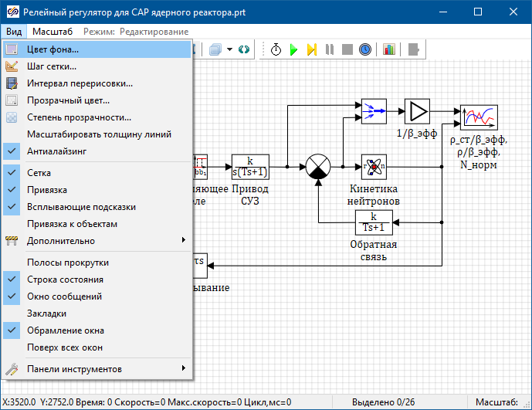This screenshot has height=410, width=532.
Task: Click the Привод СУЗ transfer function block
Action: [x=250, y=166]
